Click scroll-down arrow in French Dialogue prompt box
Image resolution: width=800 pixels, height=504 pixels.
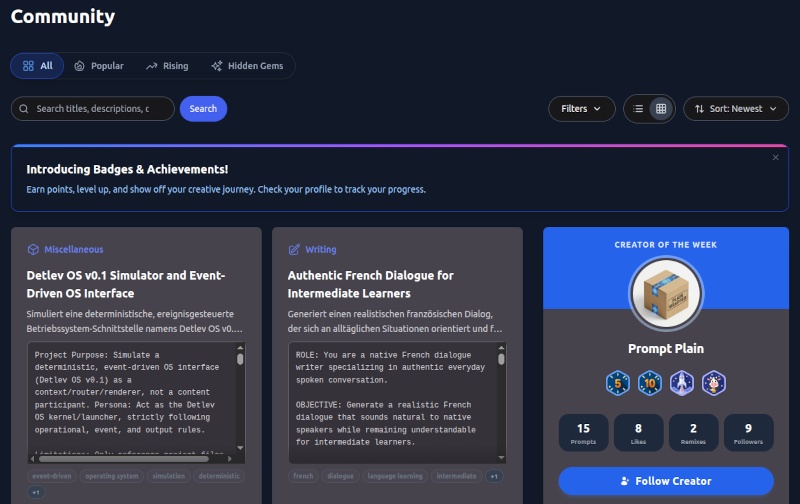501,458
